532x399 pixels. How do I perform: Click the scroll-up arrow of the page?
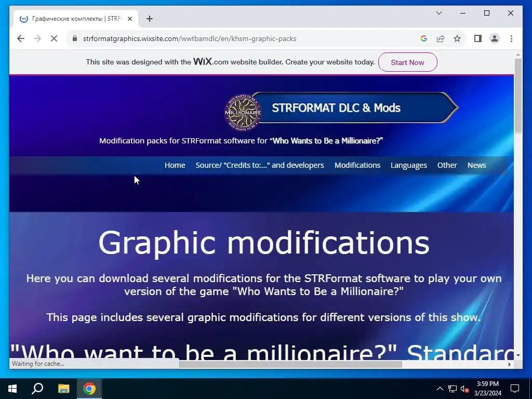coord(518,54)
